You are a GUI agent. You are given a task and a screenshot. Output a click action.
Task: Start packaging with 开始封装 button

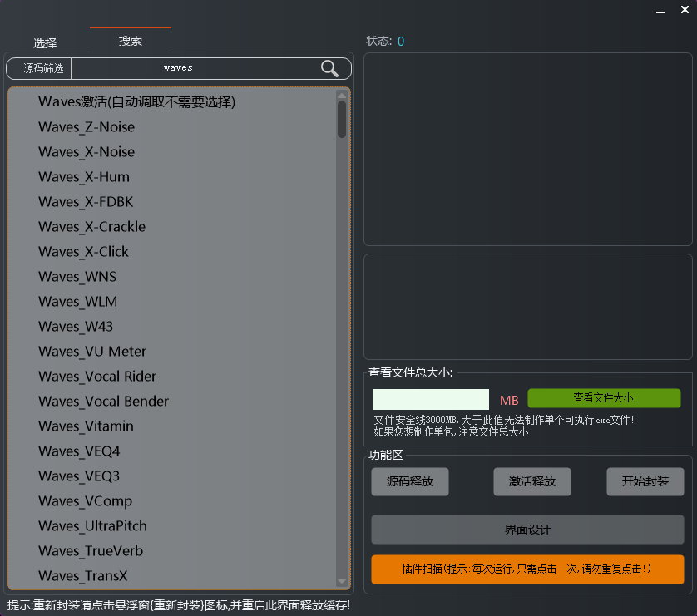[645, 482]
